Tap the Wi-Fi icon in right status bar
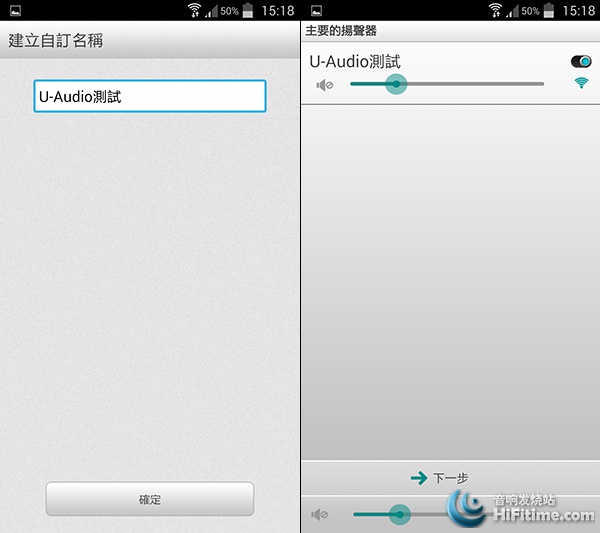Viewport: 600px width, 533px height. pyautogui.click(x=495, y=10)
